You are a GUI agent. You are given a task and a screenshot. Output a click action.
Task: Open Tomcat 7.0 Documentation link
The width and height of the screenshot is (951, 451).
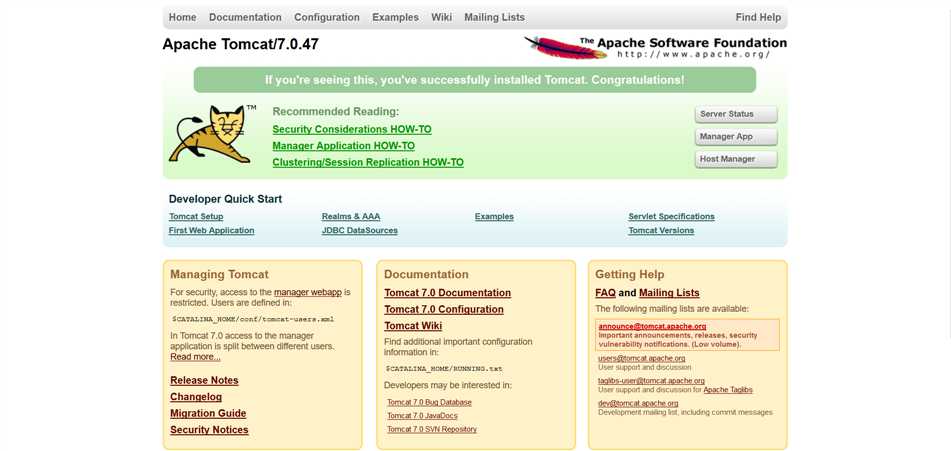[448, 293]
